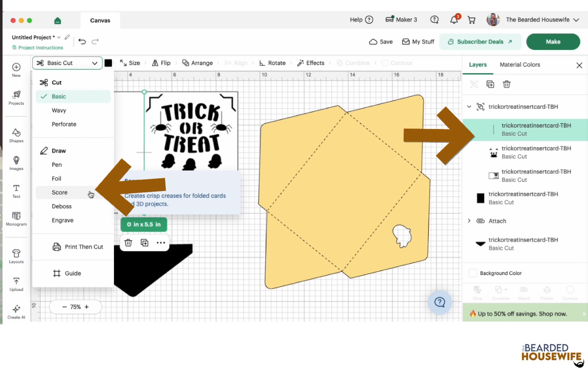Click the green Make button
Screen dimensions: 588x374
pos(553,42)
